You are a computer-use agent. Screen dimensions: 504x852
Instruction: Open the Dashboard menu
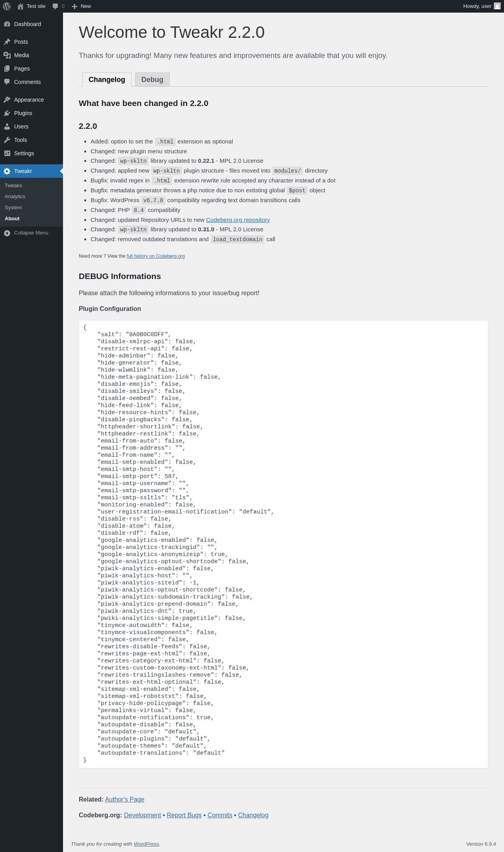[x=28, y=24]
